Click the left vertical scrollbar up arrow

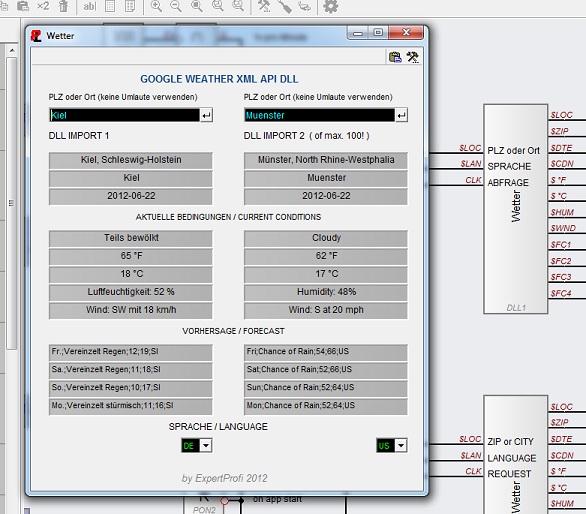pyautogui.click(x=12, y=50)
